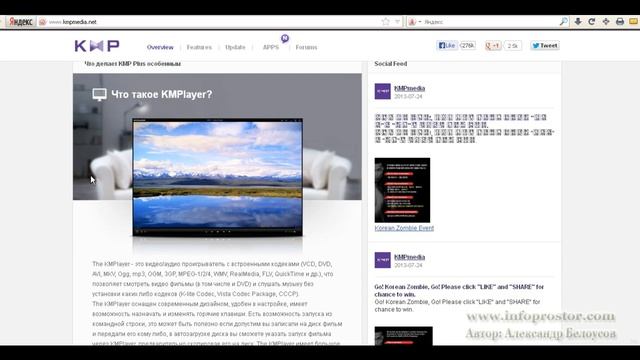Focus the address bar showing kmpmedia.net
The height and width of the screenshot is (360, 640).
212,22
